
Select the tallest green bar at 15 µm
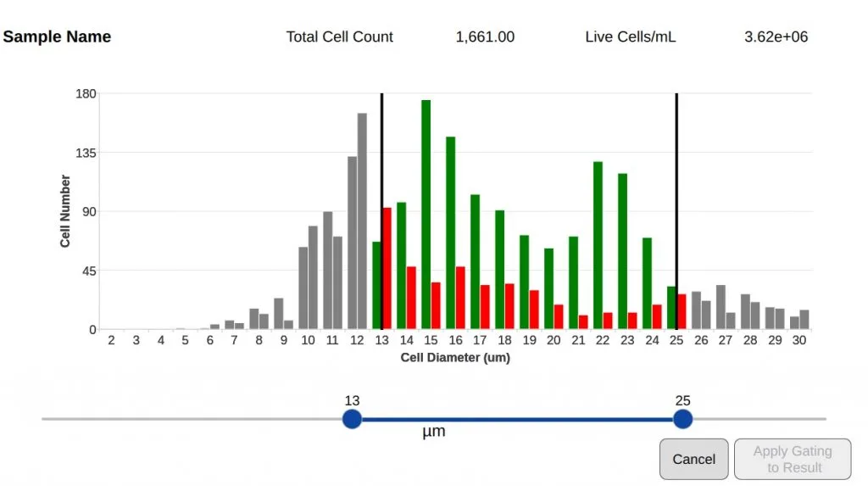point(426,215)
